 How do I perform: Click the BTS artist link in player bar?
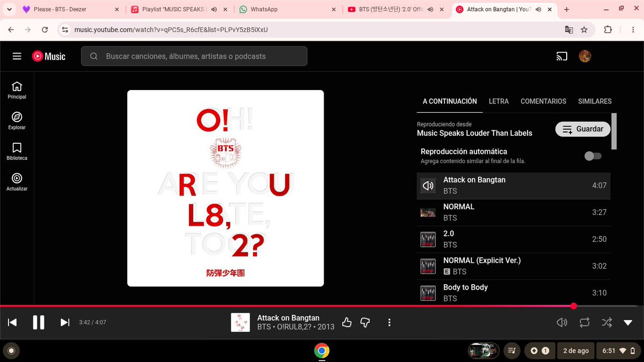coord(264,327)
